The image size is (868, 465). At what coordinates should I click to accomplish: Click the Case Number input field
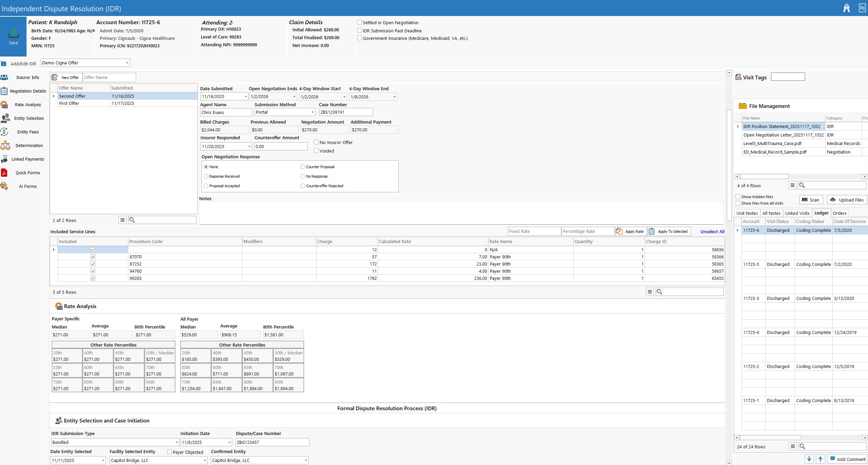(345, 112)
